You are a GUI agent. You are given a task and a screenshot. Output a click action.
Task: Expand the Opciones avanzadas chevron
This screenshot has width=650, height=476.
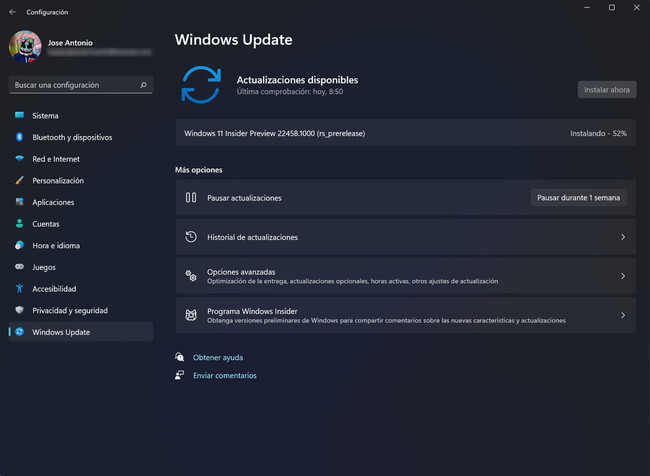pyautogui.click(x=623, y=276)
